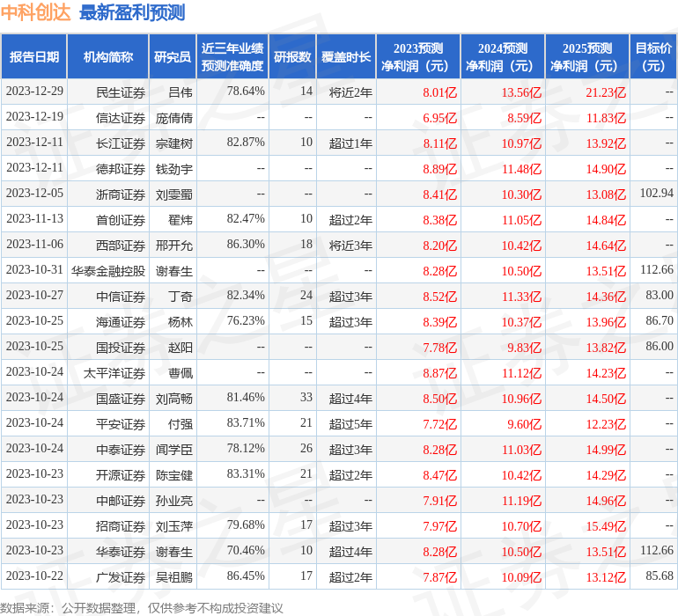Click accuracy value 78.64%
The width and height of the screenshot is (678, 616).
pyautogui.click(x=246, y=91)
